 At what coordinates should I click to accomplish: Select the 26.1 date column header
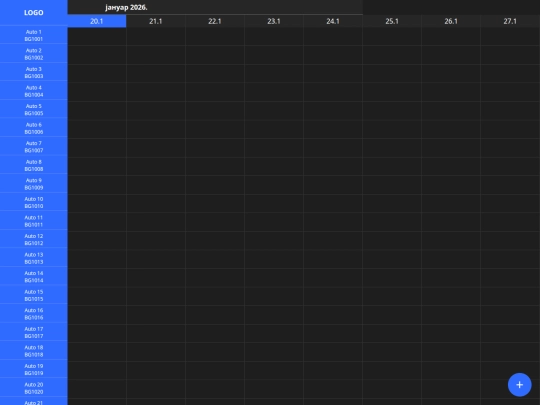click(451, 21)
